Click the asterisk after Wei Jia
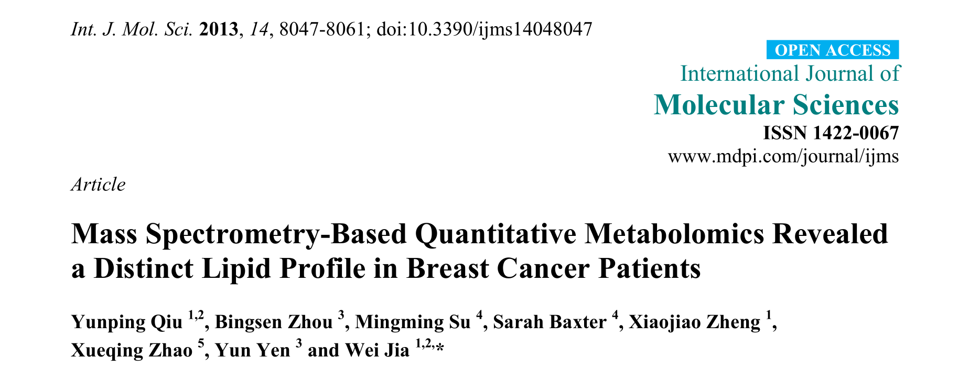 [439, 346]
